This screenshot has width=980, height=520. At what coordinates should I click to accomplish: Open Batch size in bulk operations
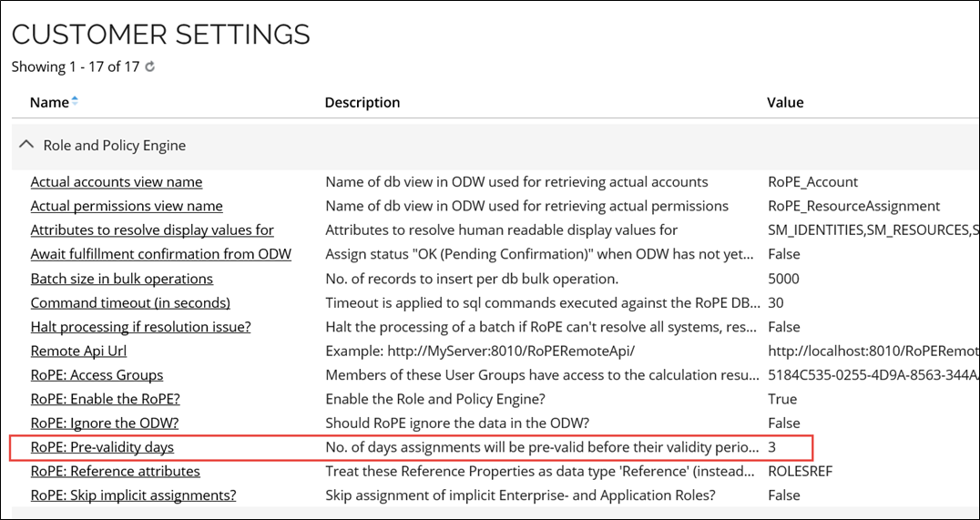tap(122, 278)
